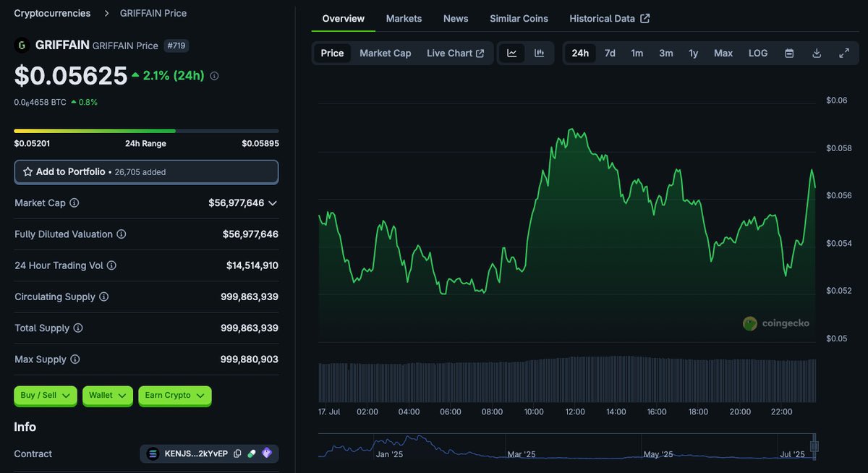The height and width of the screenshot is (473, 868).
Task: Set chart range to 3m
Action: point(666,53)
